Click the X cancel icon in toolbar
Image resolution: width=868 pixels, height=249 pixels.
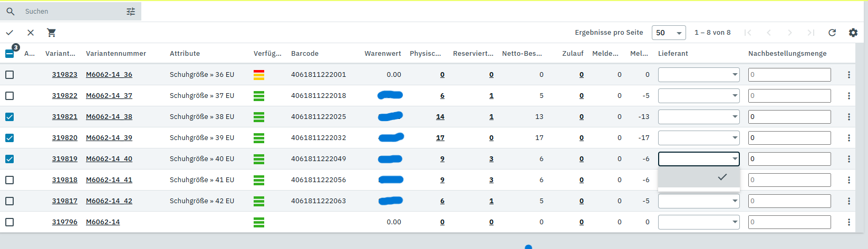(31, 33)
